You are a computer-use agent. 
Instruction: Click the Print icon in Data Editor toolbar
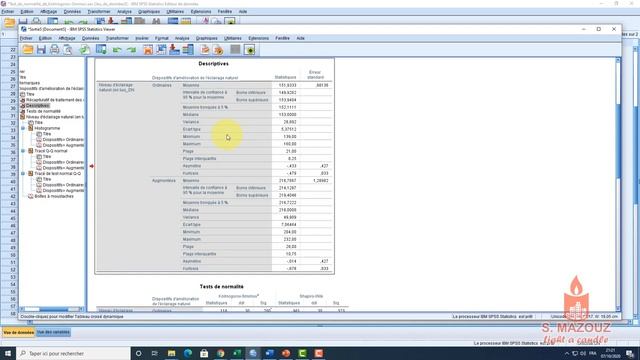(x=36, y=22)
